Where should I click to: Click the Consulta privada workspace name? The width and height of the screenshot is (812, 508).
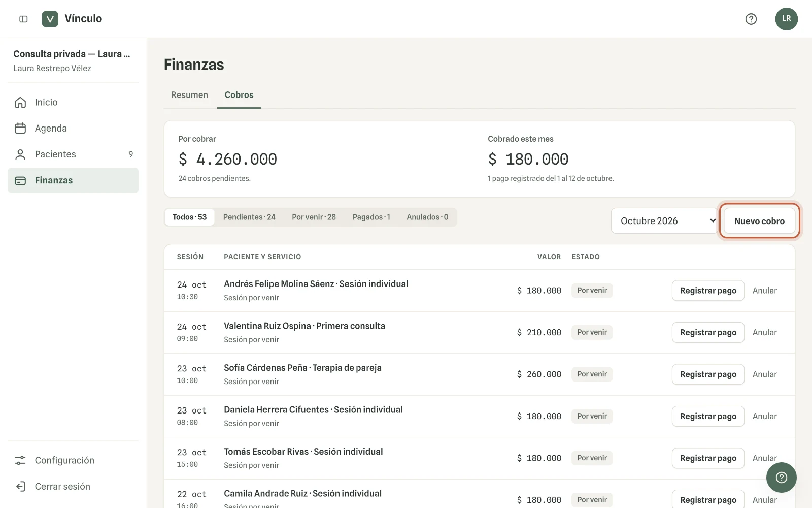point(72,54)
